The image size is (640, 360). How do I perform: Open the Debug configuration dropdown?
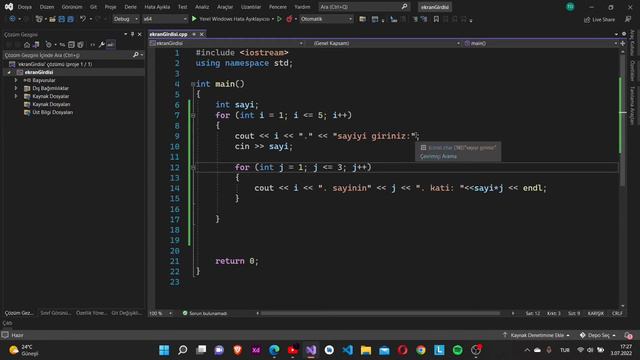coord(125,19)
